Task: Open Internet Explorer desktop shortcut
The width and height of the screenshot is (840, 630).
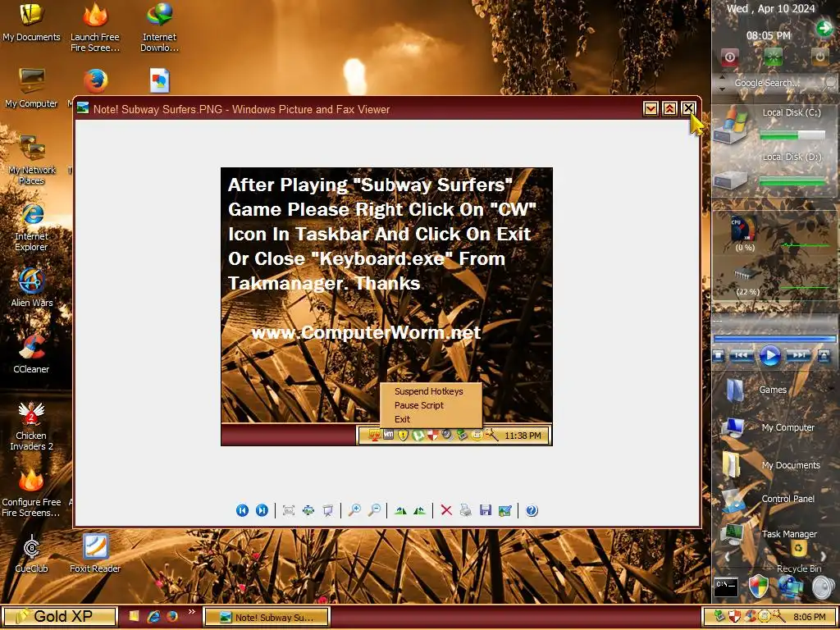Action: (32, 228)
